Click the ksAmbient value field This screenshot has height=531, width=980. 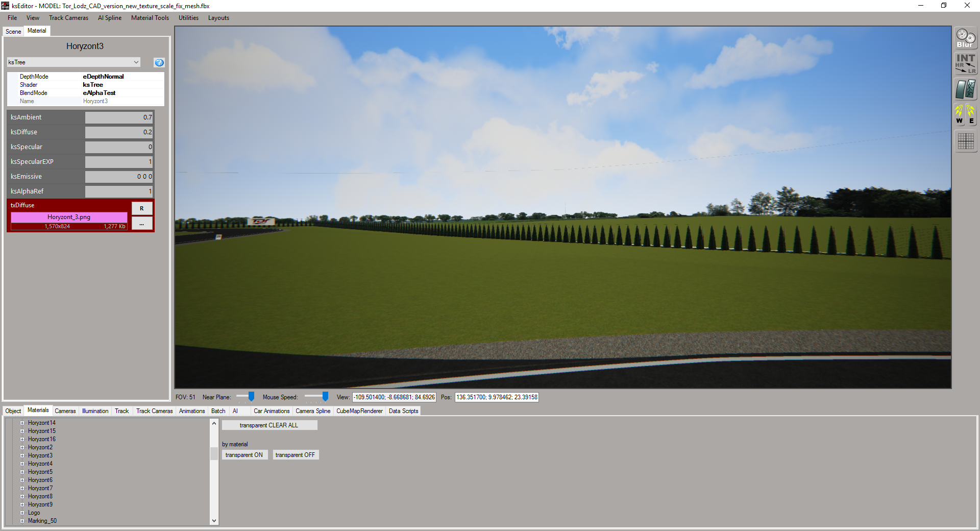point(119,117)
